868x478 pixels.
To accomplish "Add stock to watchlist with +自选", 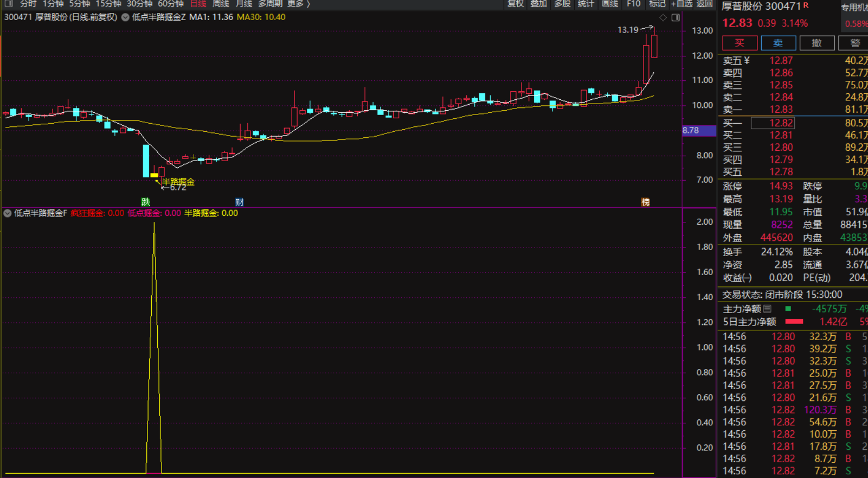I will click(x=681, y=4).
